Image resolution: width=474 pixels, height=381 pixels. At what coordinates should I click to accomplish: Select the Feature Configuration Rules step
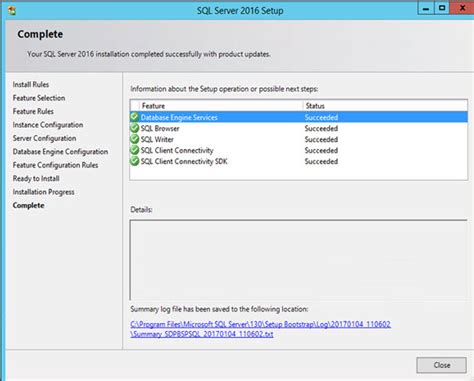click(x=55, y=165)
